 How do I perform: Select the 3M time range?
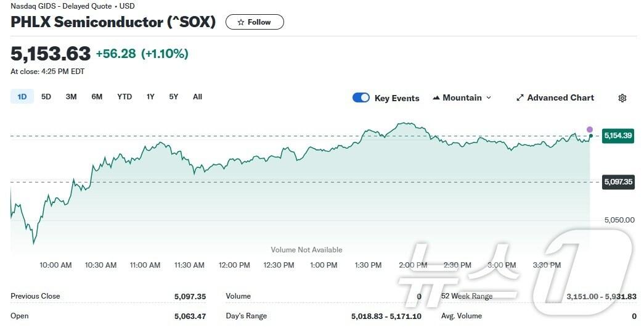point(71,97)
